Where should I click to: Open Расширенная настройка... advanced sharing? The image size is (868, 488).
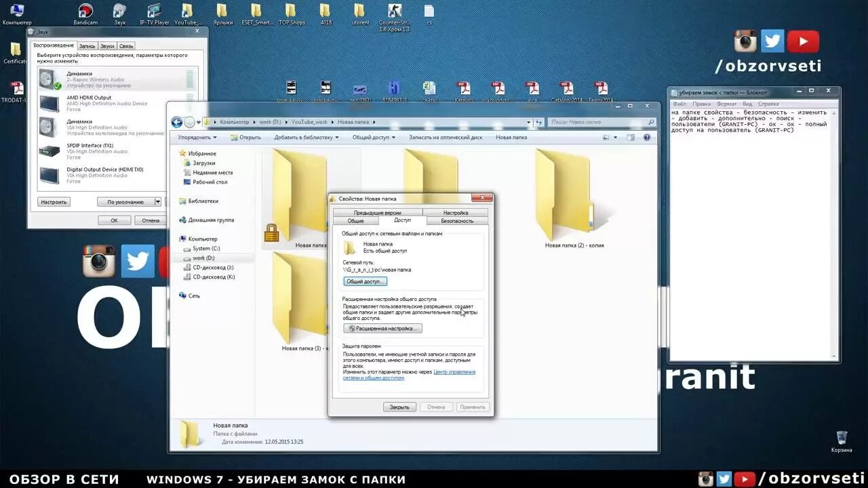(x=383, y=328)
